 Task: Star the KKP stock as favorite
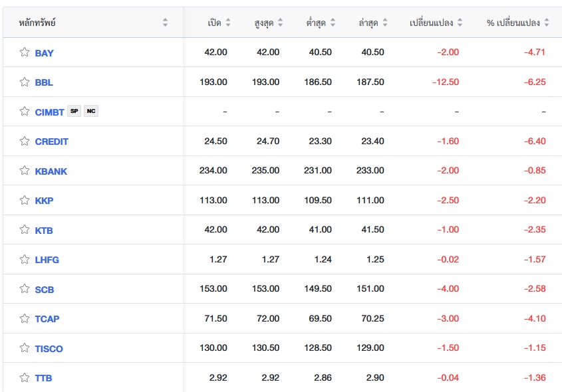[x=25, y=200]
